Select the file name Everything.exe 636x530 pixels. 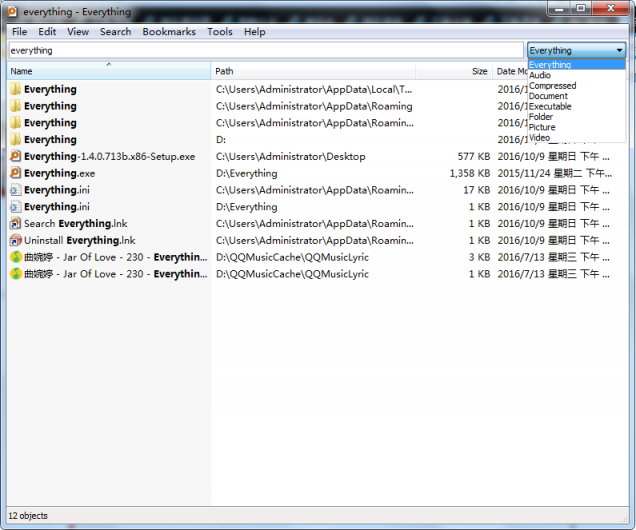point(60,174)
